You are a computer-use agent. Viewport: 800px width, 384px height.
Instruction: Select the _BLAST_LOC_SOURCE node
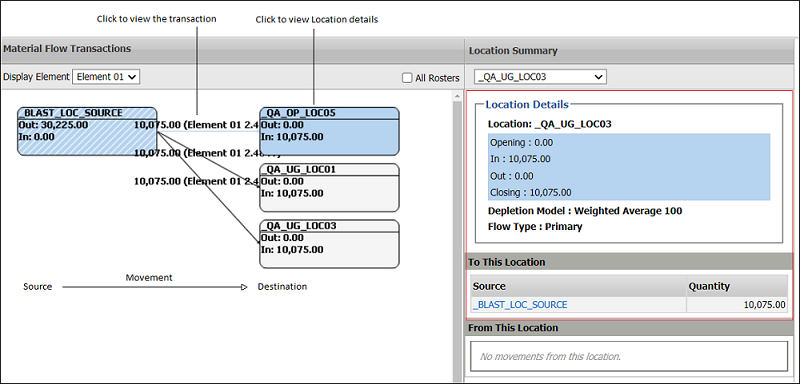(87, 131)
